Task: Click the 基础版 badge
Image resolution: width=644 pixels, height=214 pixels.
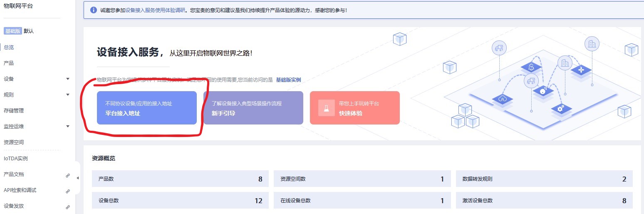Action: [12, 31]
